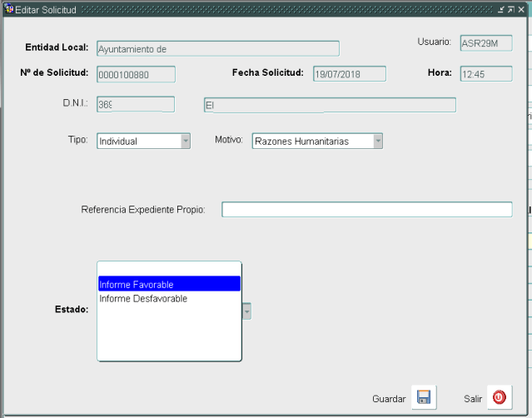Screen dimensions: 532x418
Task: Click the Usuario field showing ASR29M
Action: (x=485, y=44)
